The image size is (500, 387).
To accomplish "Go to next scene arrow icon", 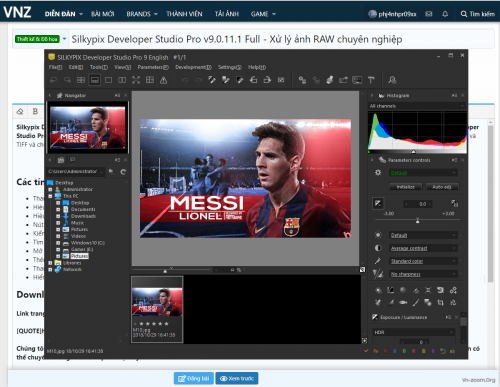I will coord(67,80).
